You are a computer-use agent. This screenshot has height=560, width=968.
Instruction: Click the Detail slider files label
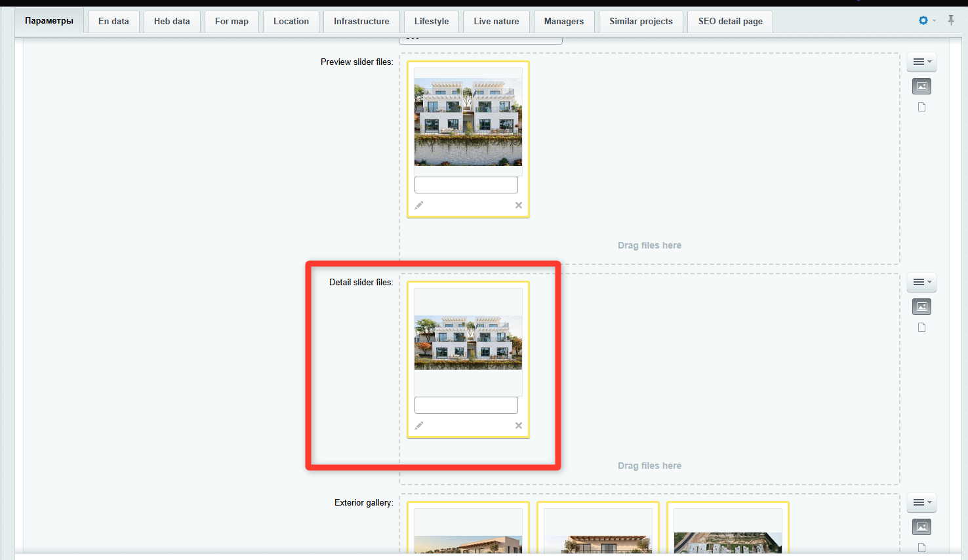[x=361, y=282]
